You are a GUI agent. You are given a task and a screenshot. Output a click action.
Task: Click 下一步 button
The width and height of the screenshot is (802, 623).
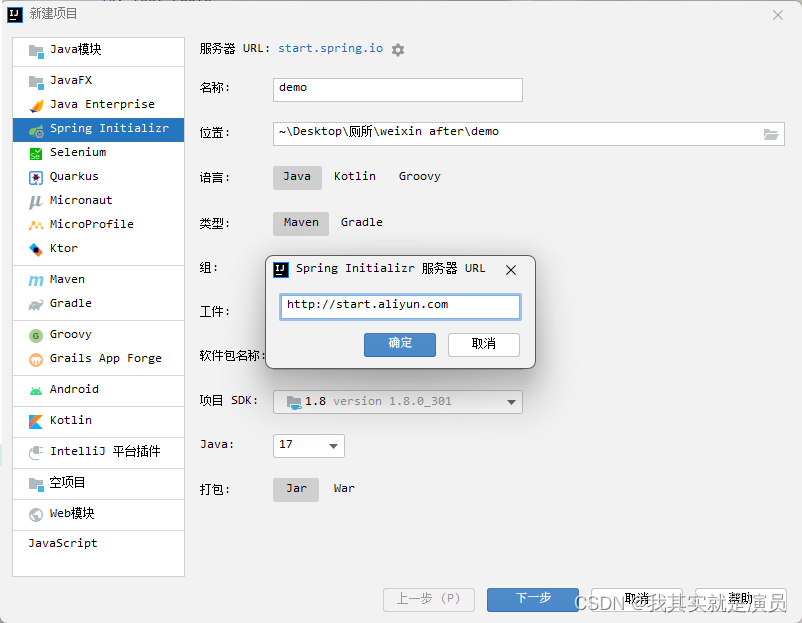point(533,599)
